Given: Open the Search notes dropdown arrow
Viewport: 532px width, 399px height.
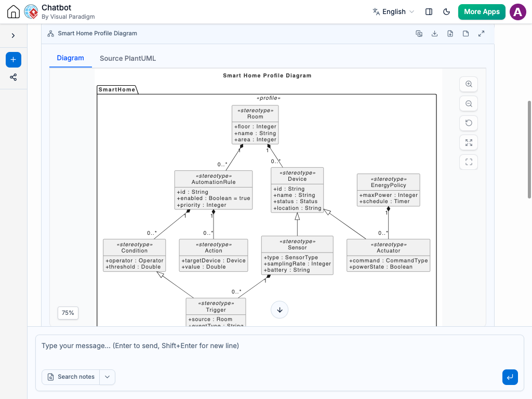Looking at the screenshot, I should click(x=107, y=377).
